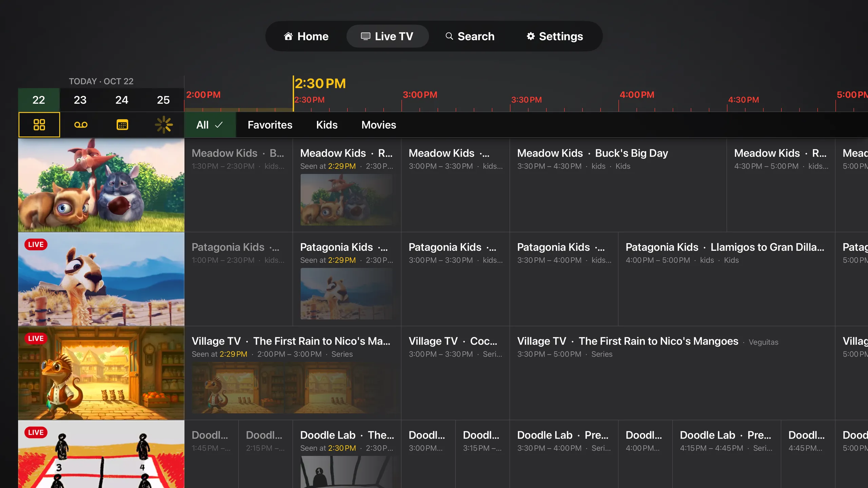Click the 2:30 PM current time marker
868x488 pixels.
point(320,83)
